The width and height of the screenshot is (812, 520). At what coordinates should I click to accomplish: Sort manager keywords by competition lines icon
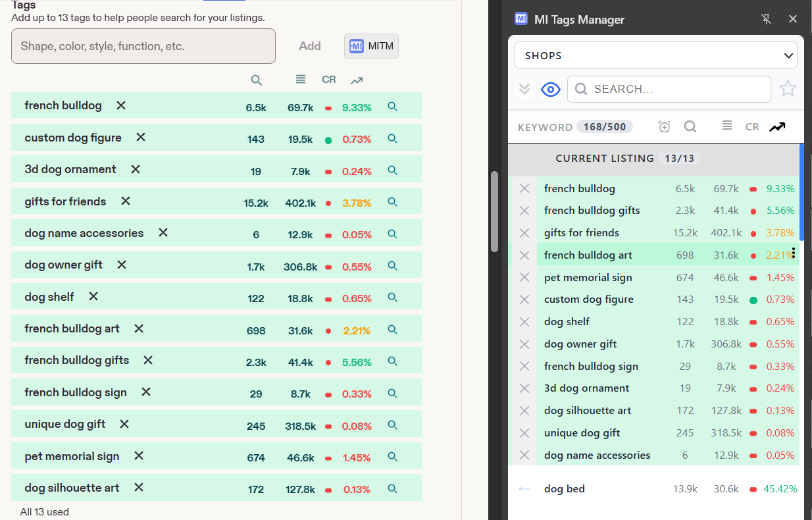click(727, 126)
